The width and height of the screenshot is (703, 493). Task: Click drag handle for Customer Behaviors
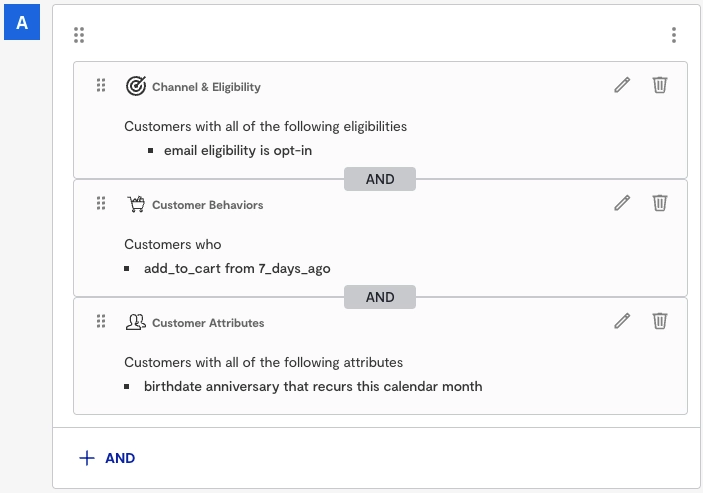point(101,204)
